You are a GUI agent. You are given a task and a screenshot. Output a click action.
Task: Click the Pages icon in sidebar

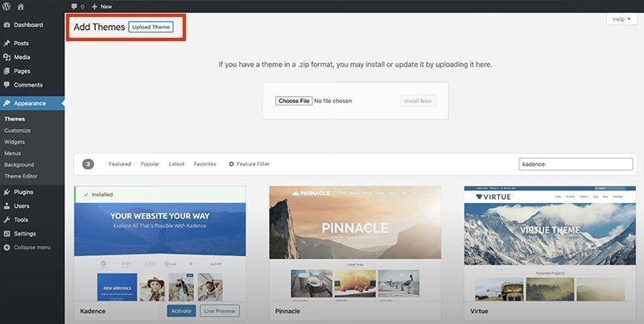pyautogui.click(x=6, y=71)
